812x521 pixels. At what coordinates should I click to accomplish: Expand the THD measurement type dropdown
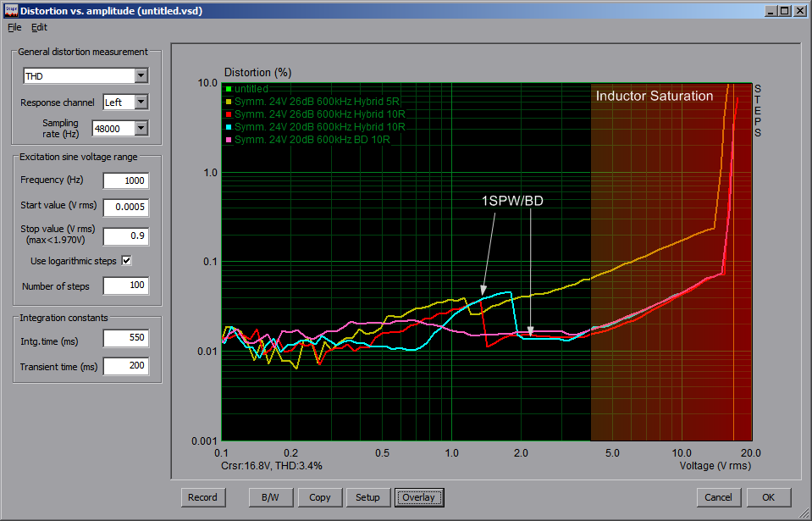point(141,76)
